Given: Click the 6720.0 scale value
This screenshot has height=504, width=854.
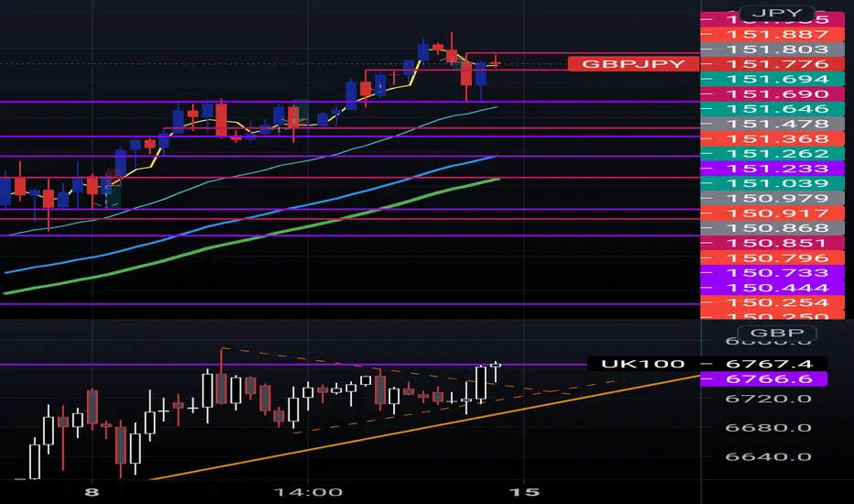Looking at the screenshot, I should coord(768,399).
